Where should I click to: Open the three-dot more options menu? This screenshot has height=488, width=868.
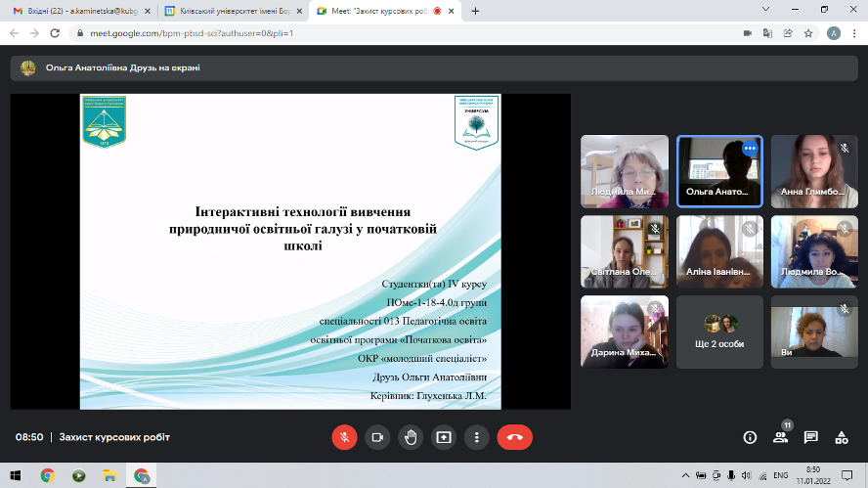pos(477,437)
